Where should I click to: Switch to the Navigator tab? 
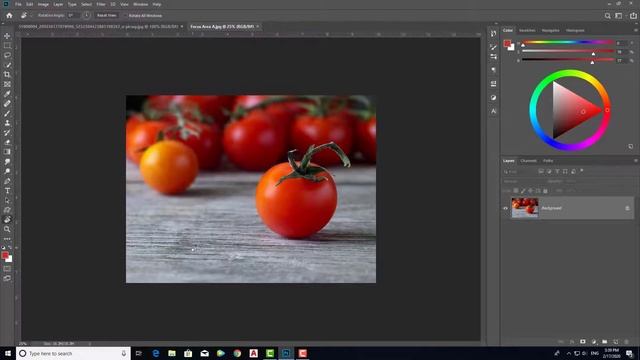tap(551, 30)
